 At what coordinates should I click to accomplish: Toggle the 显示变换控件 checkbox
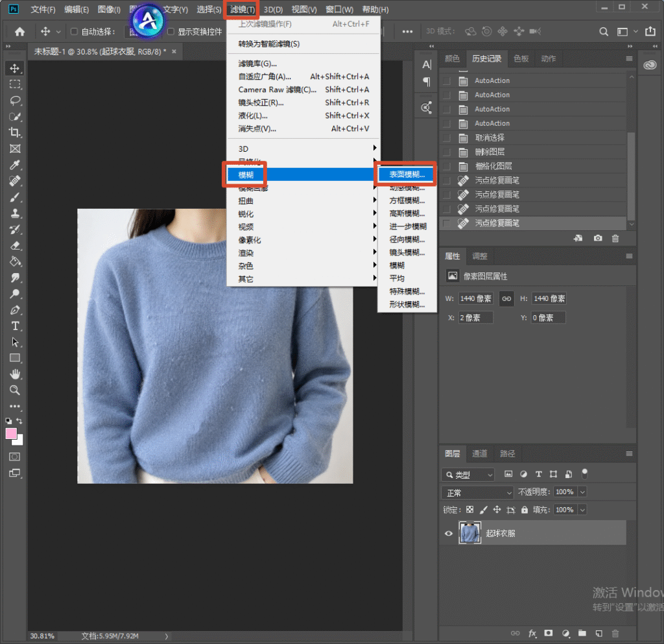[x=171, y=31]
